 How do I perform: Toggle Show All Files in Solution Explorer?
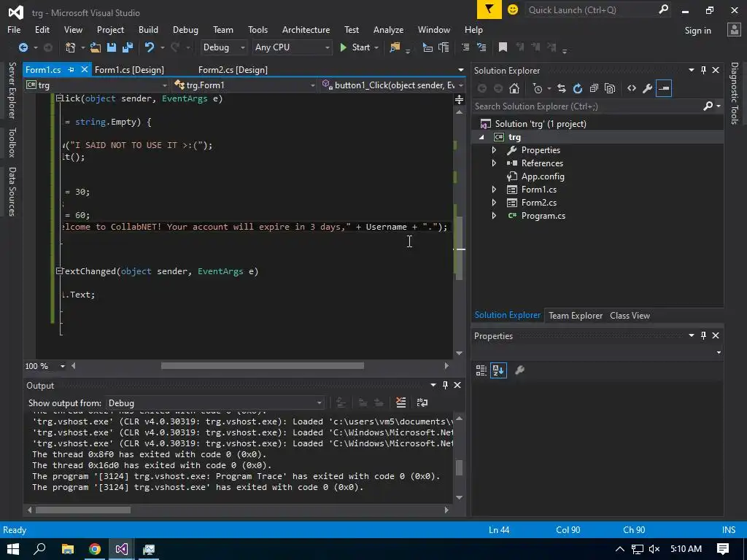[609, 88]
